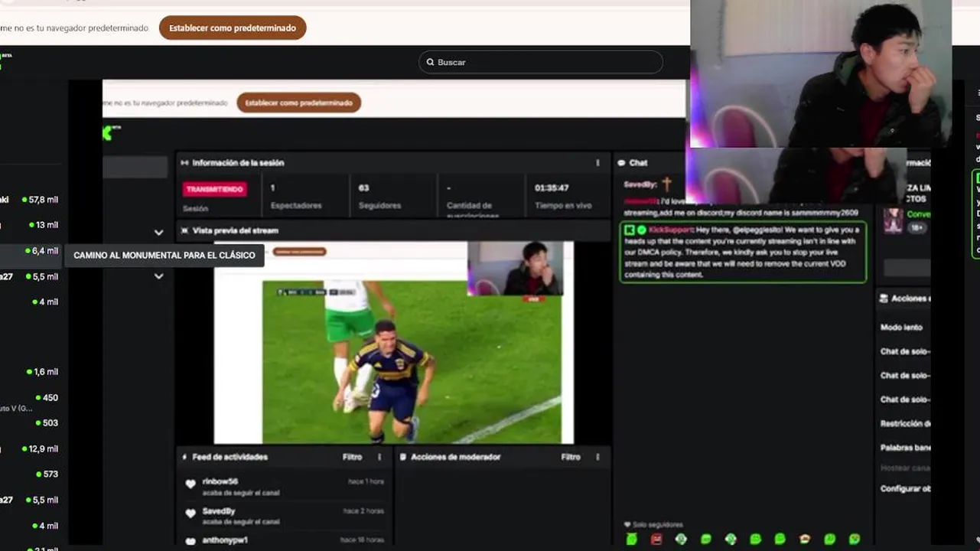Click the stream category thumbnail beside 18+ badge
Image resolution: width=980 pixels, height=551 pixels.
[x=893, y=220]
